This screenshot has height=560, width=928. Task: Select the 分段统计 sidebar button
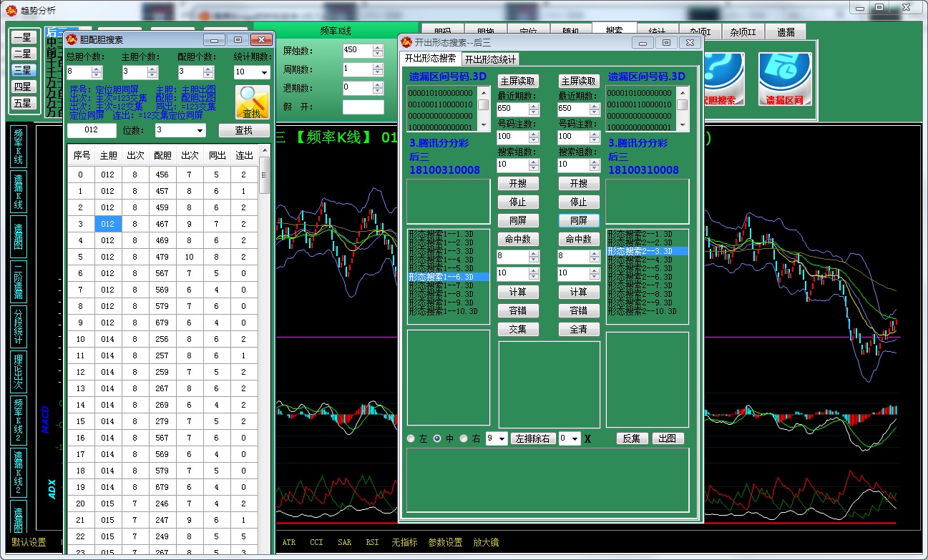[19, 326]
